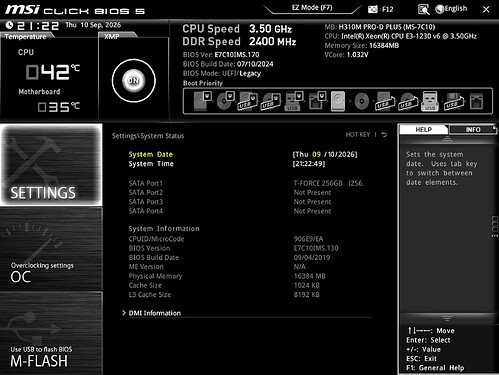This screenshot has height=375, width=499.
Task: Click L3 Cache Size value 8192 KB
Action: pyautogui.click(x=306, y=295)
